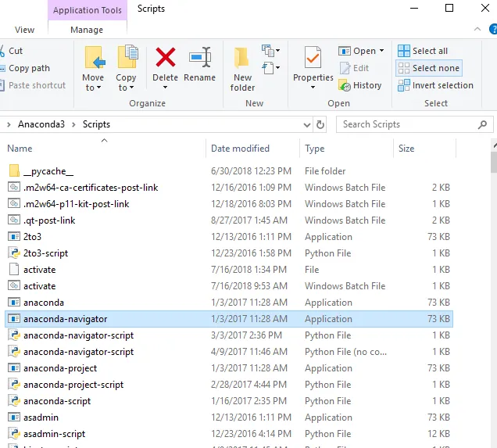Select anaconda-navigator-script dated 3/3/2017
The image size is (497, 448).
click(x=79, y=335)
